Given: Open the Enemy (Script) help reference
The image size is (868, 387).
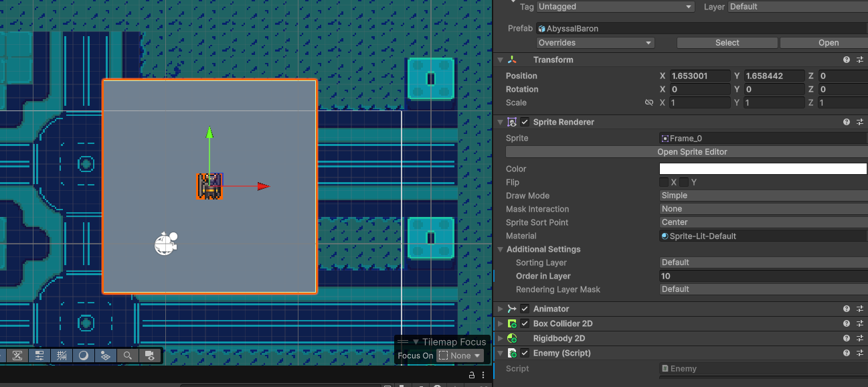Looking at the screenshot, I should click(x=847, y=353).
